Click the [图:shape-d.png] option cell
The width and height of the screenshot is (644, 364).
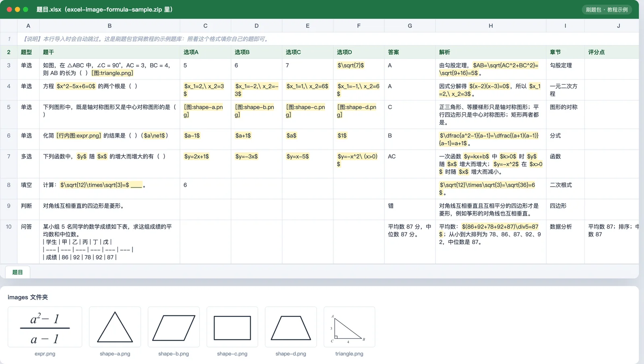point(359,115)
